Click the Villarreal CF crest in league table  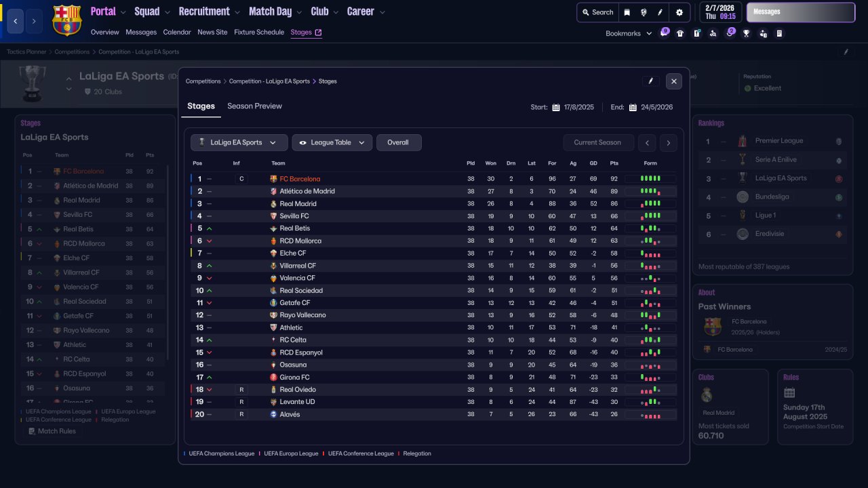click(x=274, y=266)
